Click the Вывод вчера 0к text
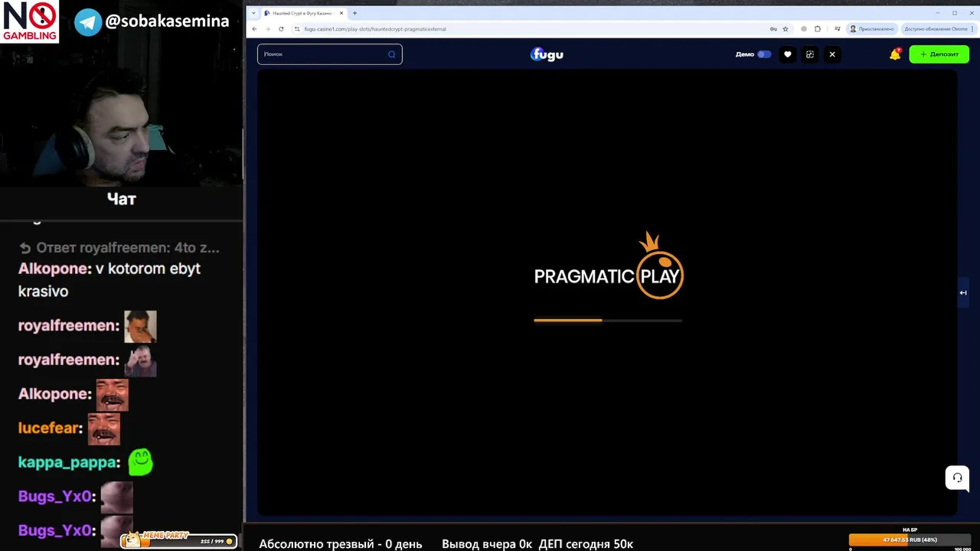 tap(487, 544)
